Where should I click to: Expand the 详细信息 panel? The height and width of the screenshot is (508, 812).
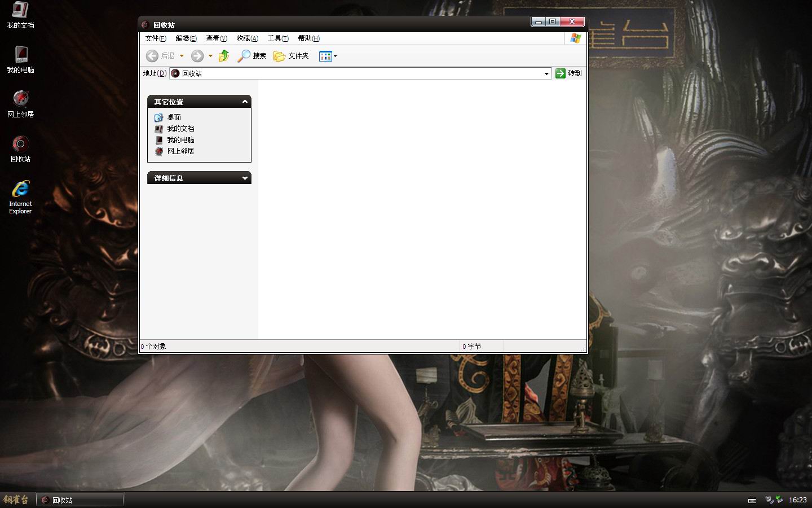tap(245, 178)
